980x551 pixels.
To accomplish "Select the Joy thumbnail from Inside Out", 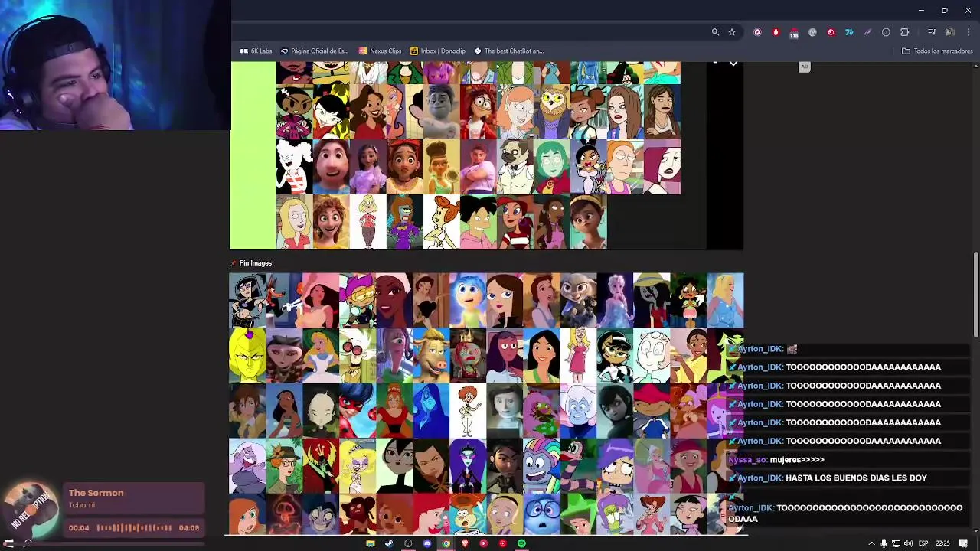I will [468, 301].
